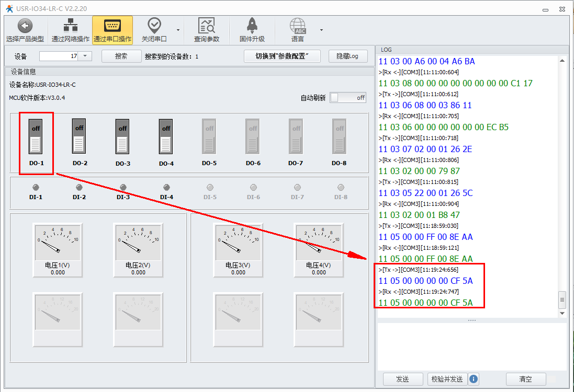Click the 固件升级 firmware upgrade rocket icon
The width and height of the screenshot is (574, 392).
(252, 26)
